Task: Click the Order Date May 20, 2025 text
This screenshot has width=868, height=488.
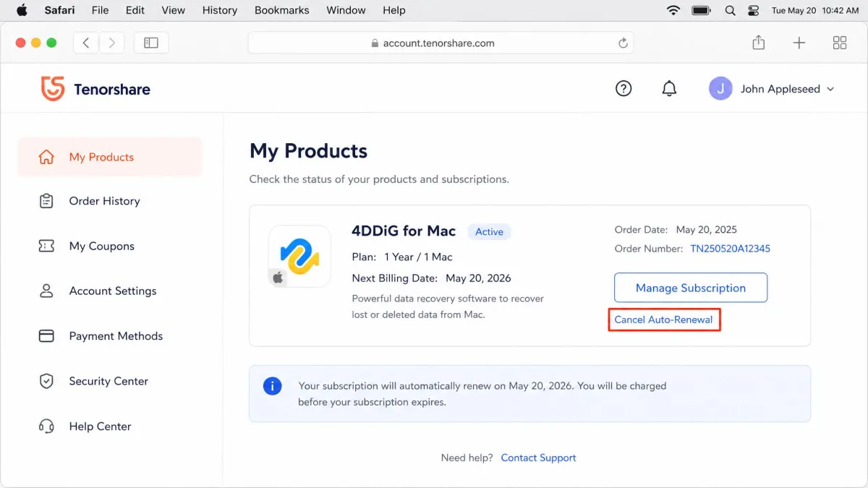Action: tap(676, 229)
